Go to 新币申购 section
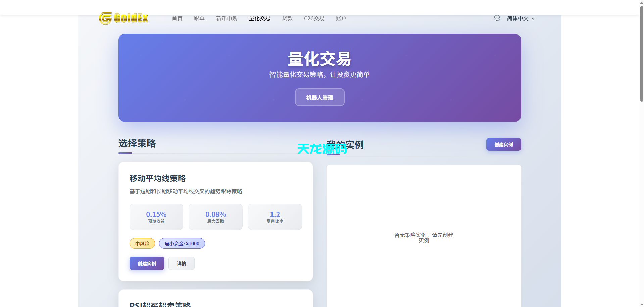Screen dimensions: 644x307 pyautogui.click(x=227, y=18)
